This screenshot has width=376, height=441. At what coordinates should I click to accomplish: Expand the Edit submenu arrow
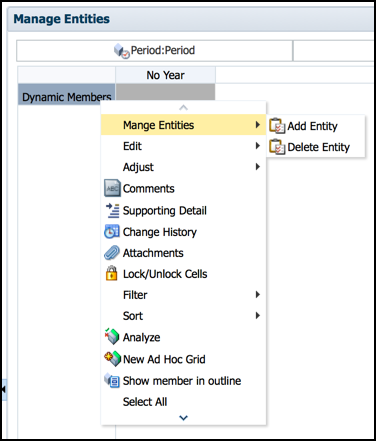click(257, 146)
